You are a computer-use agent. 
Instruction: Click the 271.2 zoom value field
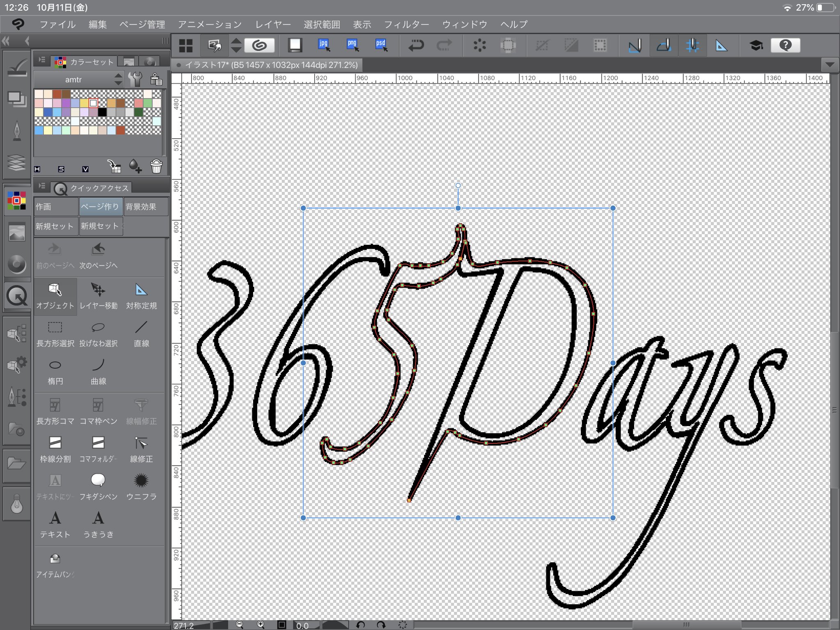191,625
